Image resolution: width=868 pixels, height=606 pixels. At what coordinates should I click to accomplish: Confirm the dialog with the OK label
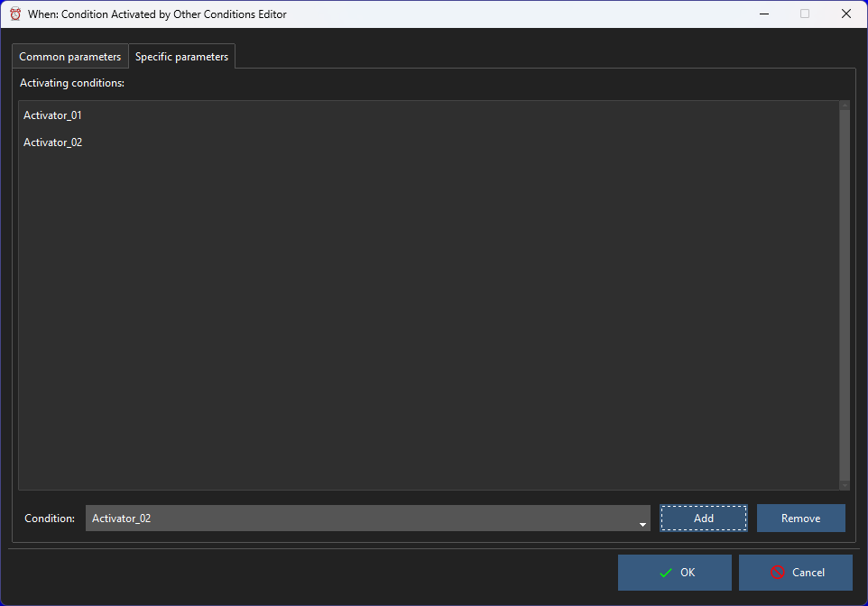[x=688, y=573]
